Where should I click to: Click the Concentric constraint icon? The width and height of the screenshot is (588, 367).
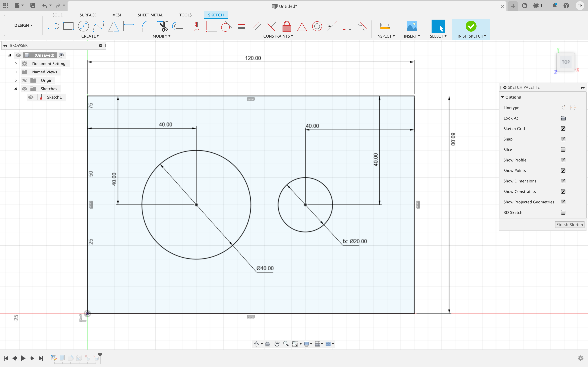point(317,26)
